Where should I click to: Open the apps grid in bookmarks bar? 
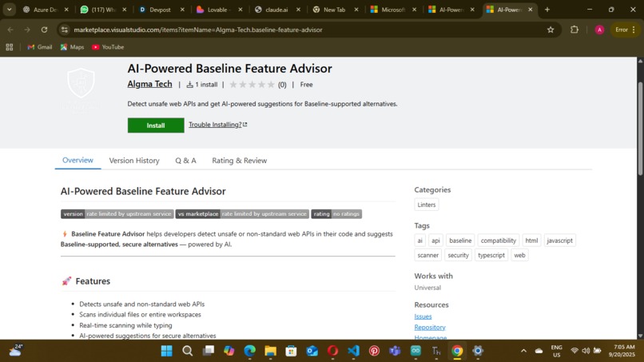(10, 47)
